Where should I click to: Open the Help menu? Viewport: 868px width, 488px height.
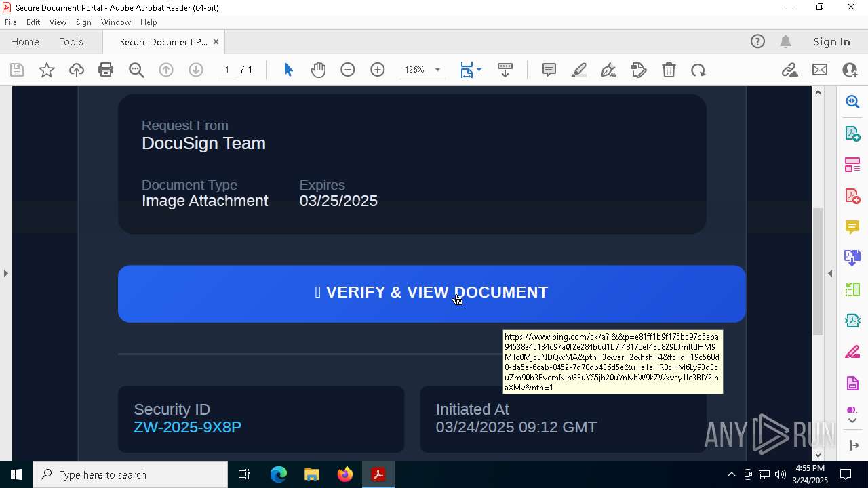[149, 22]
